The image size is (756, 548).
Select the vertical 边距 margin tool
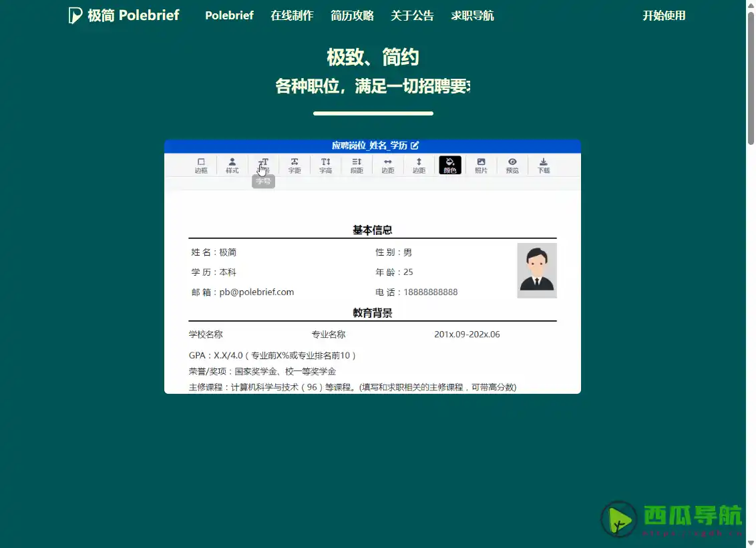click(419, 165)
